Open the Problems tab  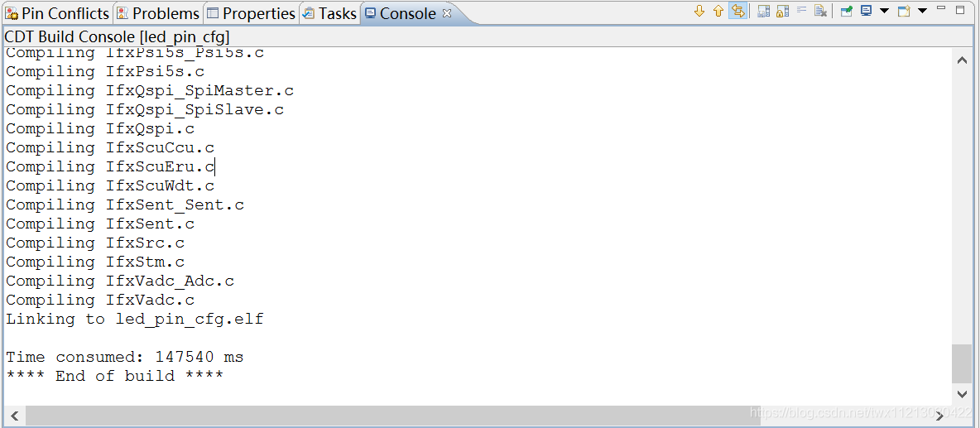point(159,13)
